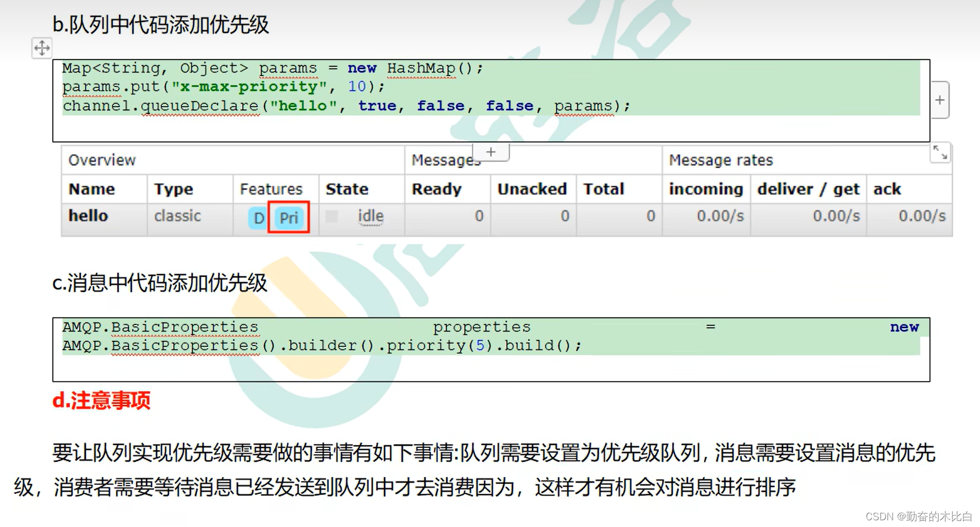Click the word properties in second code block
The image size is (980, 527).
point(482,327)
